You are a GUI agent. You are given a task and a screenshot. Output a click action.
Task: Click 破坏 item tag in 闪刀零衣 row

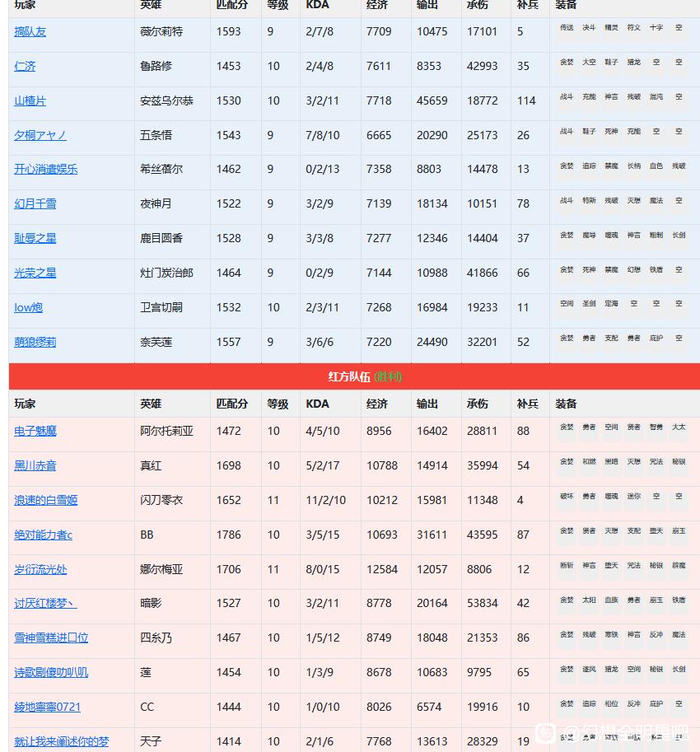tap(567, 497)
